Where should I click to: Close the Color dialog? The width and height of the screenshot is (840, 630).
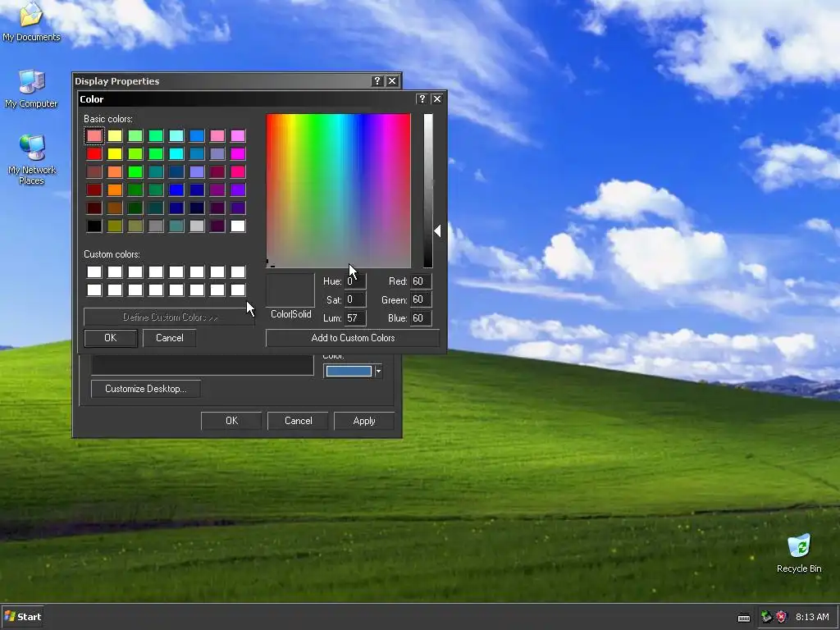point(437,99)
